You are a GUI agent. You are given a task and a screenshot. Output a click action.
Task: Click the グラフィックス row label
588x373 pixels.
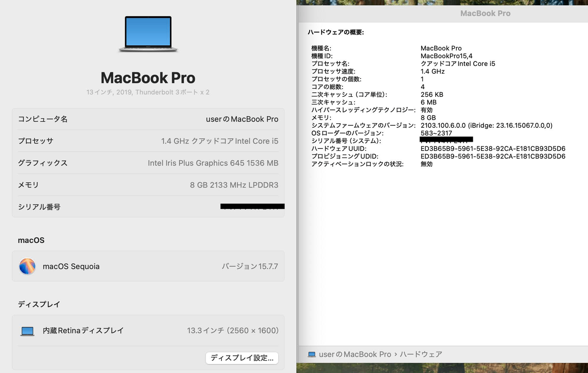[43, 163]
